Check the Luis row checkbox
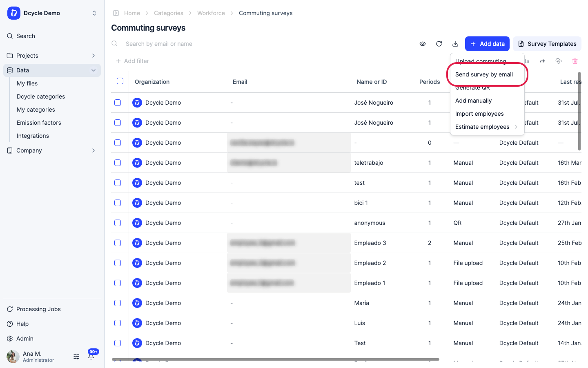This screenshot has height=368, width=588. pyautogui.click(x=118, y=323)
